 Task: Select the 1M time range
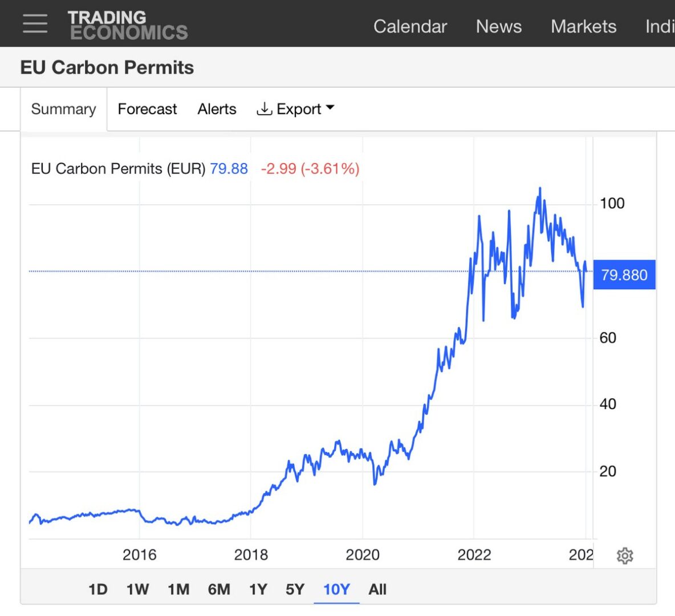pos(178,589)
